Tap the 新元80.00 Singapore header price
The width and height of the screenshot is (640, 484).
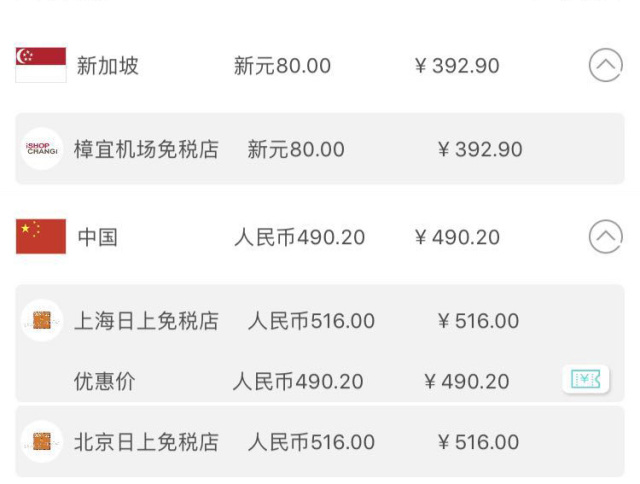pyautogui.click(x=282, y=66)
